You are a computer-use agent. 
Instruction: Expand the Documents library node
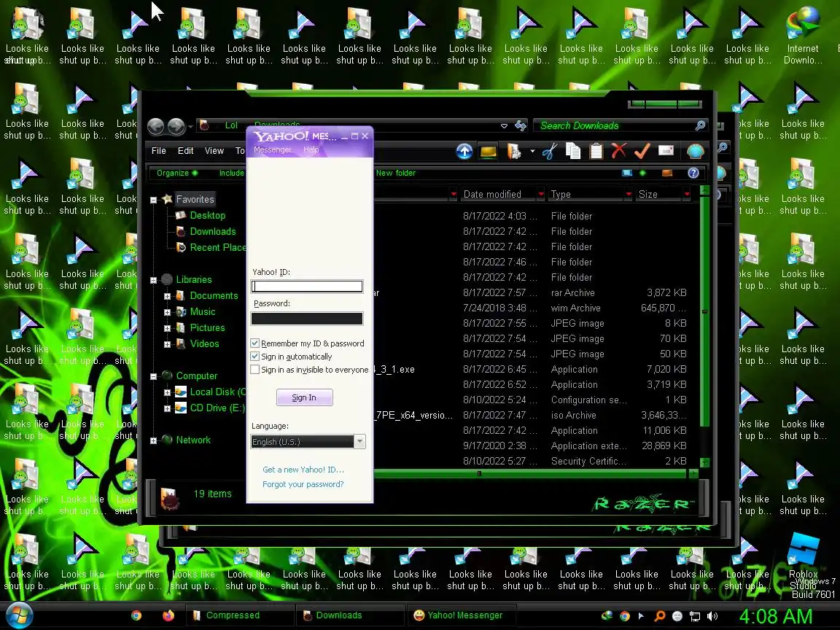coord(167,296)
